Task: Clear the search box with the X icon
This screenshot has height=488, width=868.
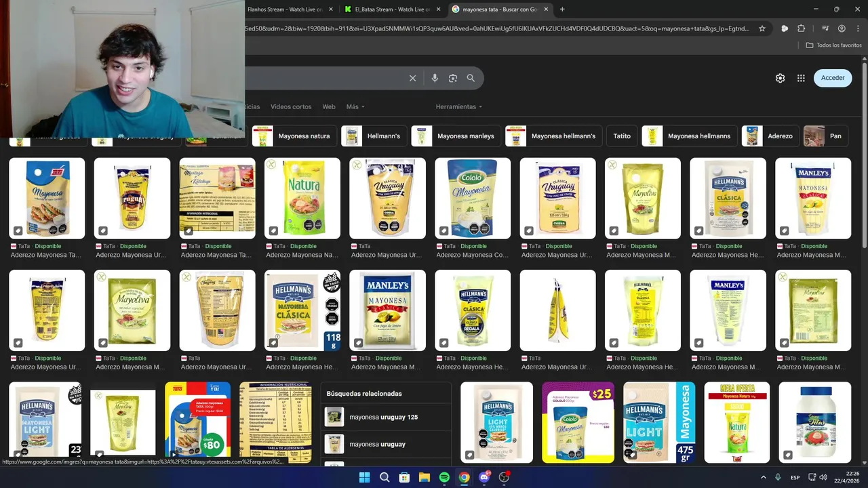Action: [x=412, y=78]
